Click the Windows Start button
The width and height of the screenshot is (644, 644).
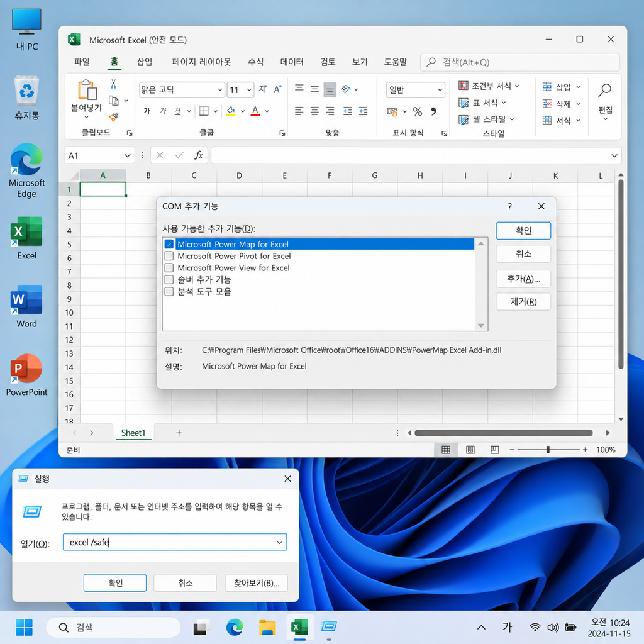click(25, 627)
